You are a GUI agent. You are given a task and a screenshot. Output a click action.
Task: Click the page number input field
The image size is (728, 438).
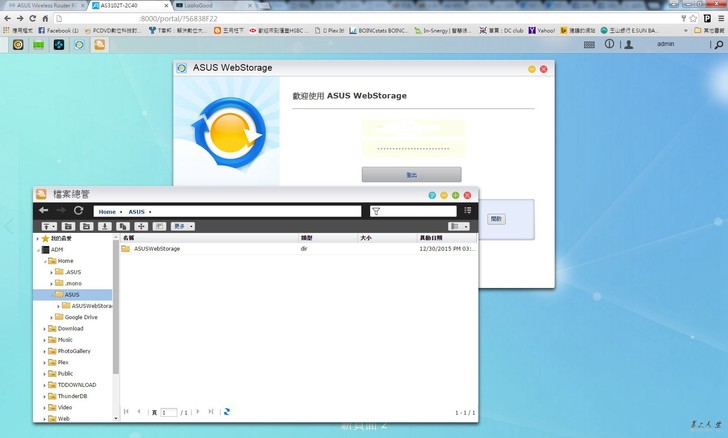170,412
